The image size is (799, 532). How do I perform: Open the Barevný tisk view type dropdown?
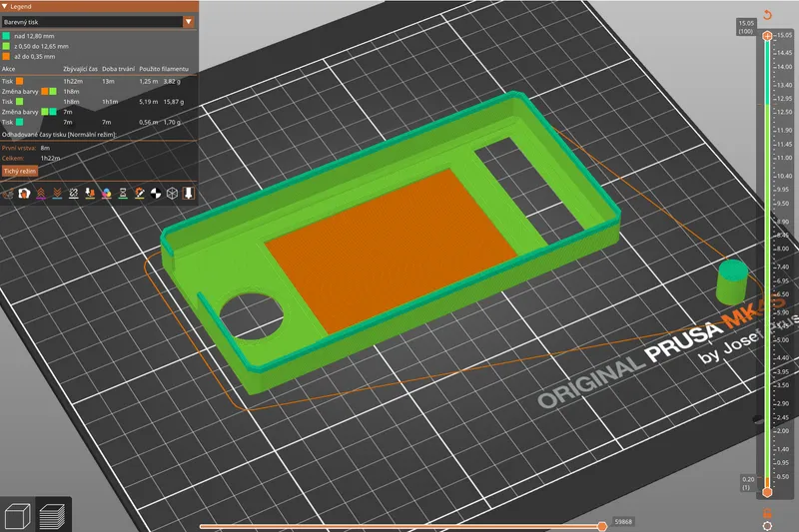tap(98, 20)
